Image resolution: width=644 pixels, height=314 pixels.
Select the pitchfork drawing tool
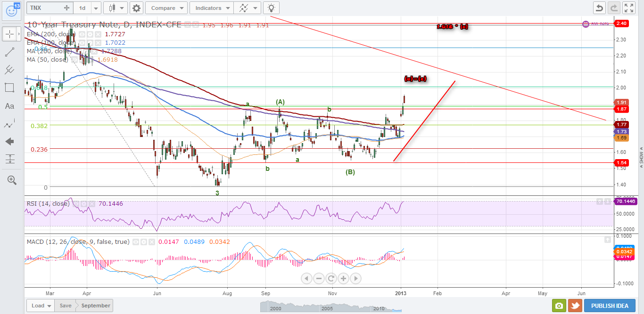[x=9, y=70]
